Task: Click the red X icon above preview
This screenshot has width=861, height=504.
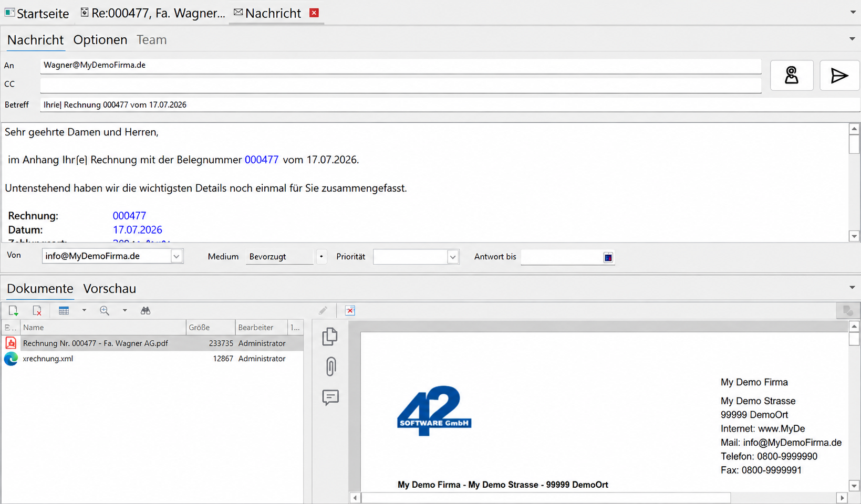Action: (x=350, y=311)
